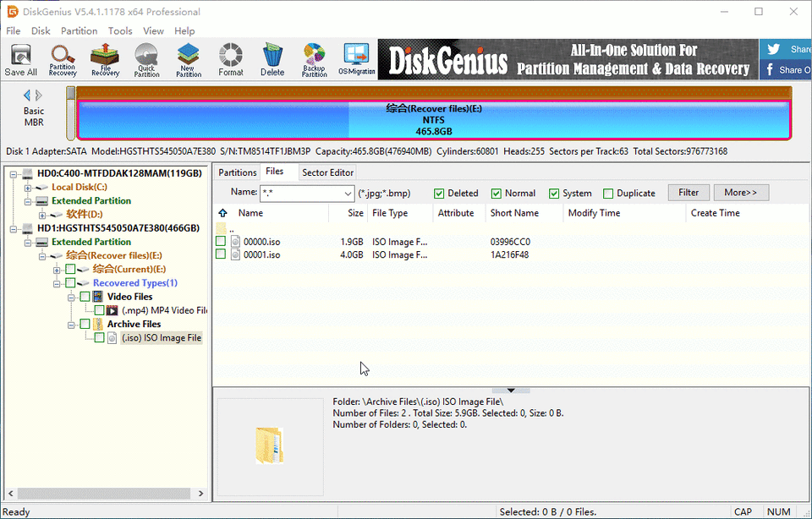Check the 综合(Current)(E:) tree checkbox
812x519 pixels.
70,269
